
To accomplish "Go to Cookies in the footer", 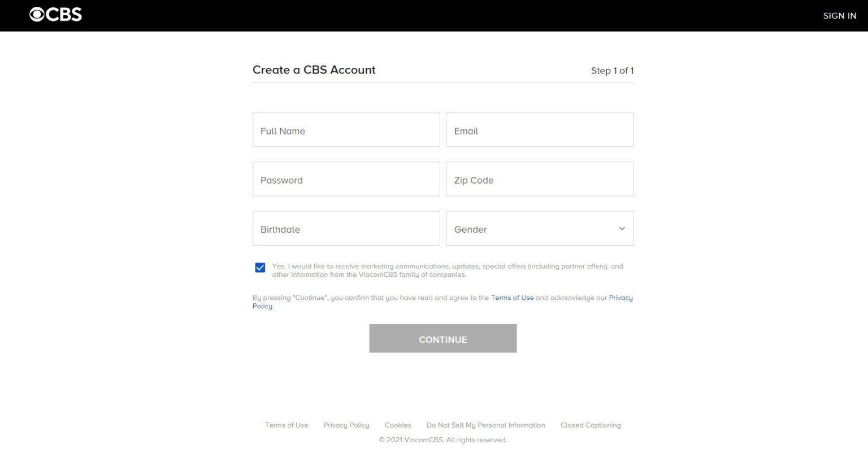I will point(398,425).
